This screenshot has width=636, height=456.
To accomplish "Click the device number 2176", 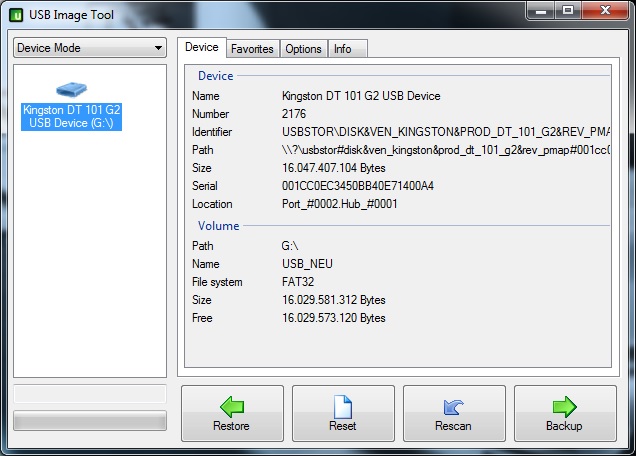I will coord(294,114).
